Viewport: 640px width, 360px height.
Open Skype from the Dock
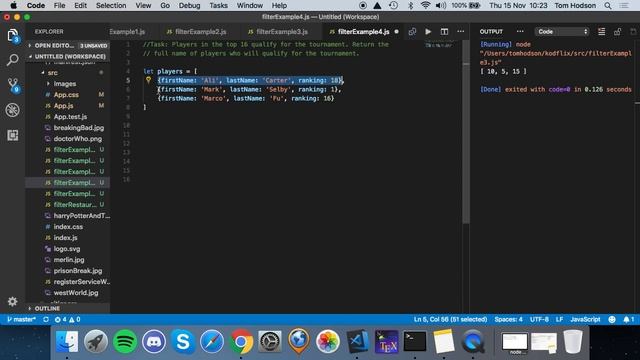(183, 341)
